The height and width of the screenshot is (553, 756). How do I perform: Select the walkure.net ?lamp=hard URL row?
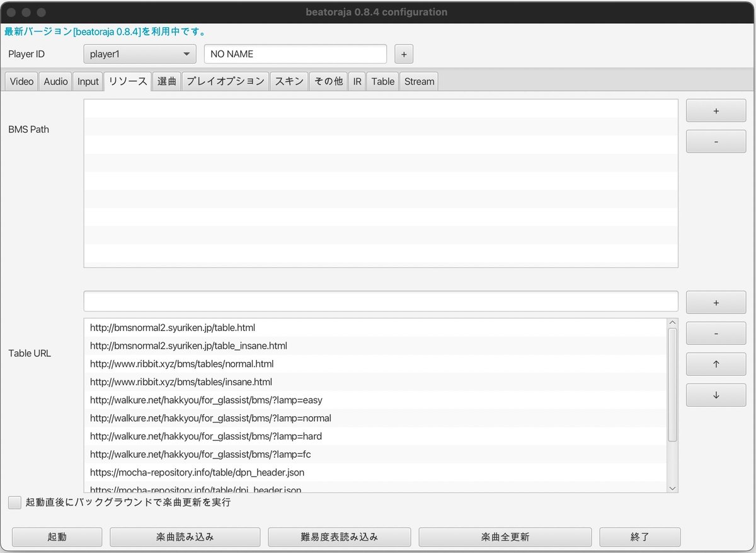tap(375, 436)
